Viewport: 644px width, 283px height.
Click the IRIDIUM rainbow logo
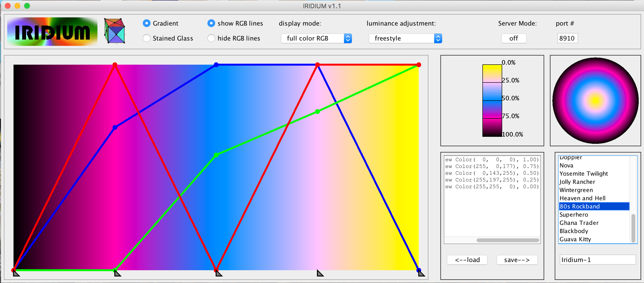point(52,31)
